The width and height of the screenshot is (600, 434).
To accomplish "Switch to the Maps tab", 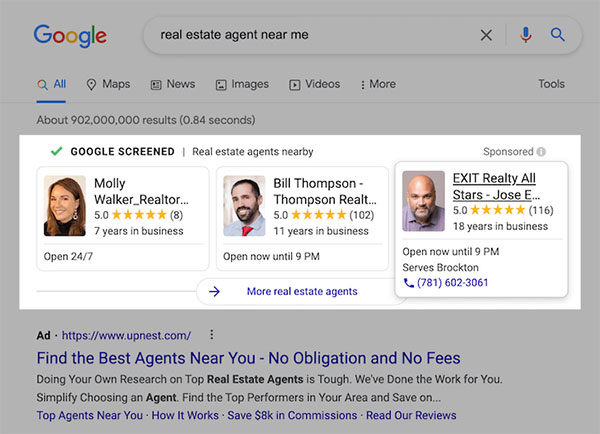I will click(108, 84).
